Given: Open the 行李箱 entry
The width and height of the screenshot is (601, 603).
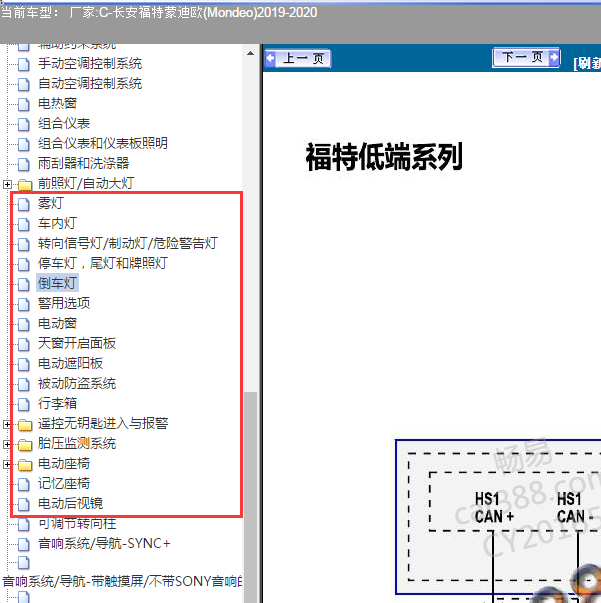Looking at the screenshot, I should 57,403.
